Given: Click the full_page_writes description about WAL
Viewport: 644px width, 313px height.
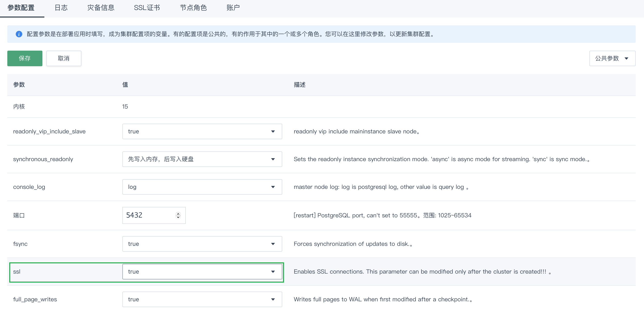Looking at the screenshot, I should pos(383,299).
